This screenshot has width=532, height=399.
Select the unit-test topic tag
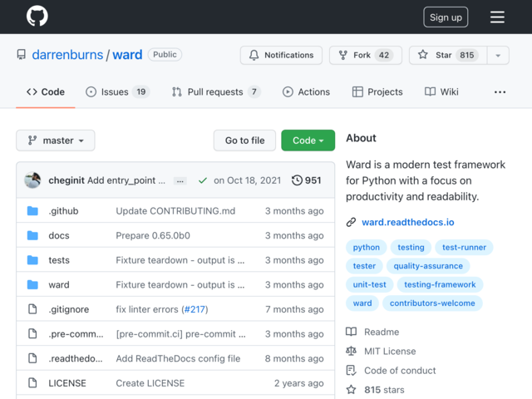(x=369, y=284)
